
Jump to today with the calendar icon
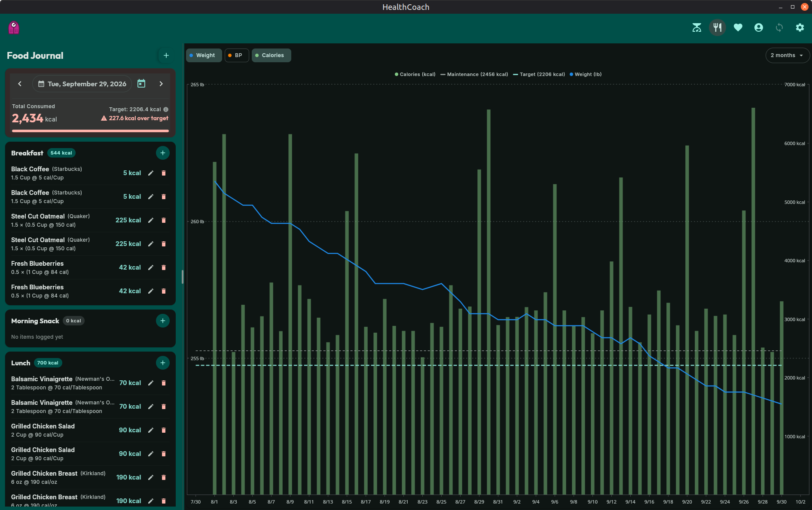(x=141, y=84)
